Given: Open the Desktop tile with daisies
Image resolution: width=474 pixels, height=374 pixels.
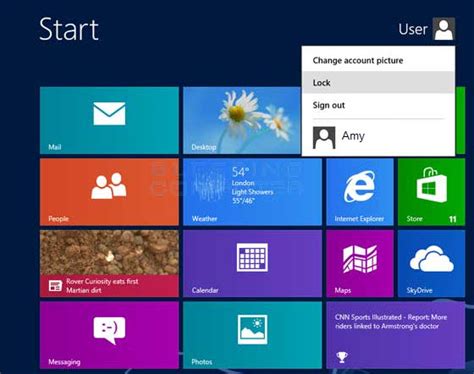Looking at the screenshot, I should pos(242,120).
